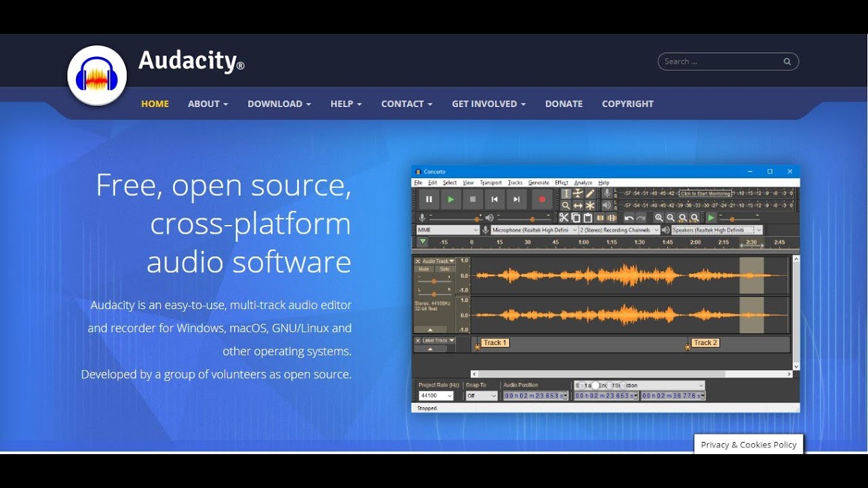Open the File menu in Audacity

(x=418, y=183)
